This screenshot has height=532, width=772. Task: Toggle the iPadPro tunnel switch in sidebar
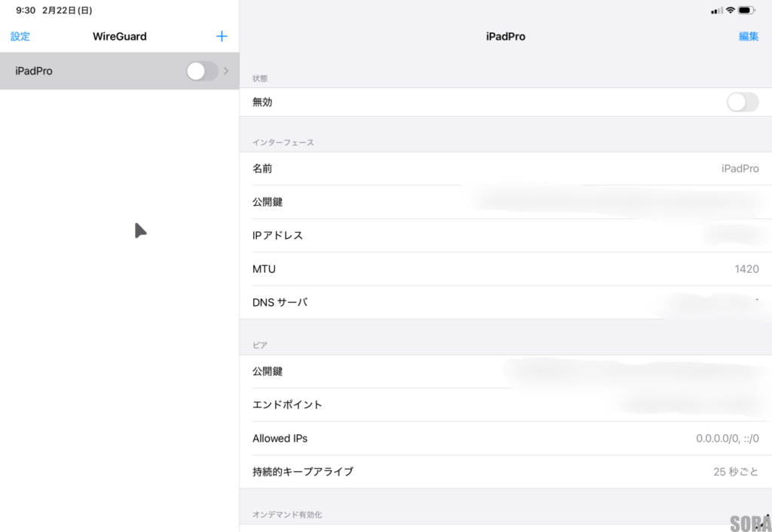click(x=201, y=71)
